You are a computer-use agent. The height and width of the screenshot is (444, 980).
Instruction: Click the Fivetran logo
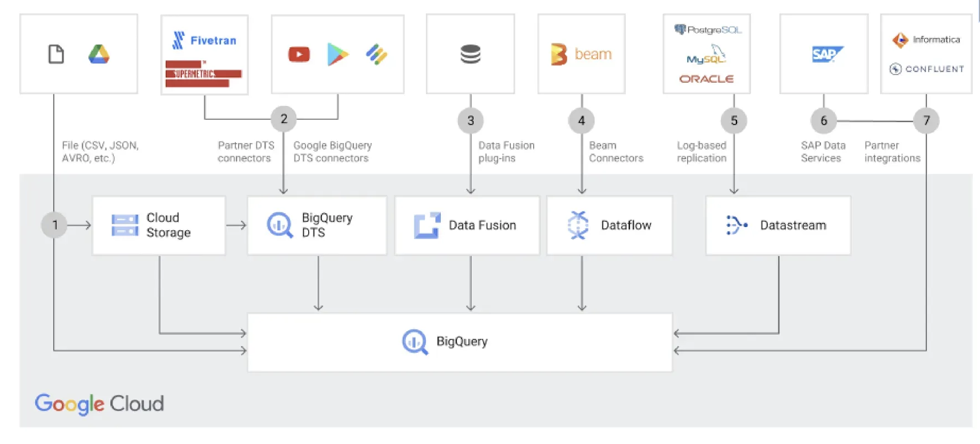click(x=204, y=40)
